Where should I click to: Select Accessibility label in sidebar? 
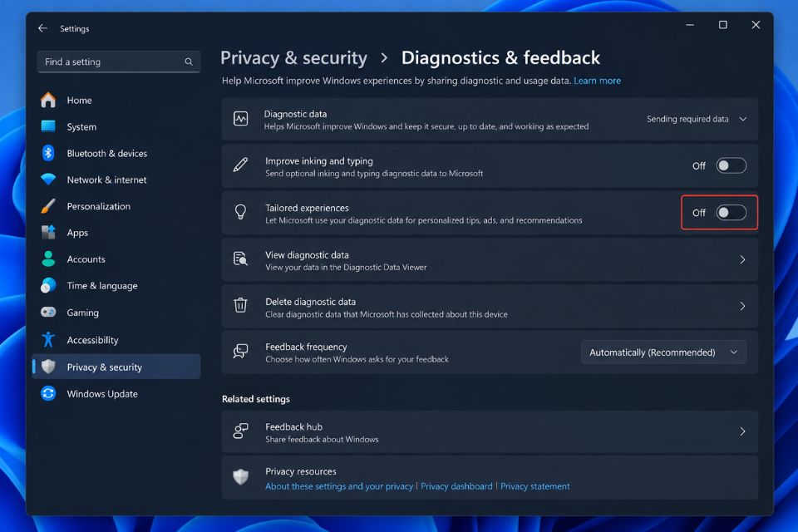pos(92,340)
